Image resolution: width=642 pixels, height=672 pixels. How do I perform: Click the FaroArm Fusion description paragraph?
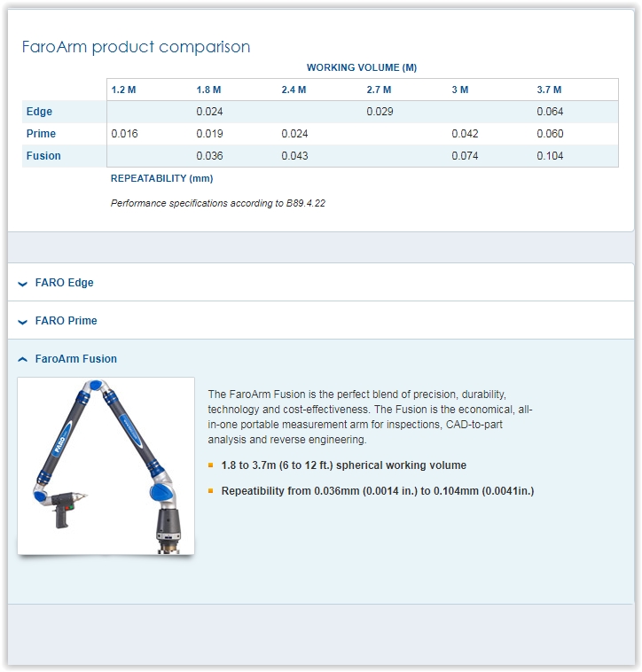pyautogui.click(x=370, y=417)
